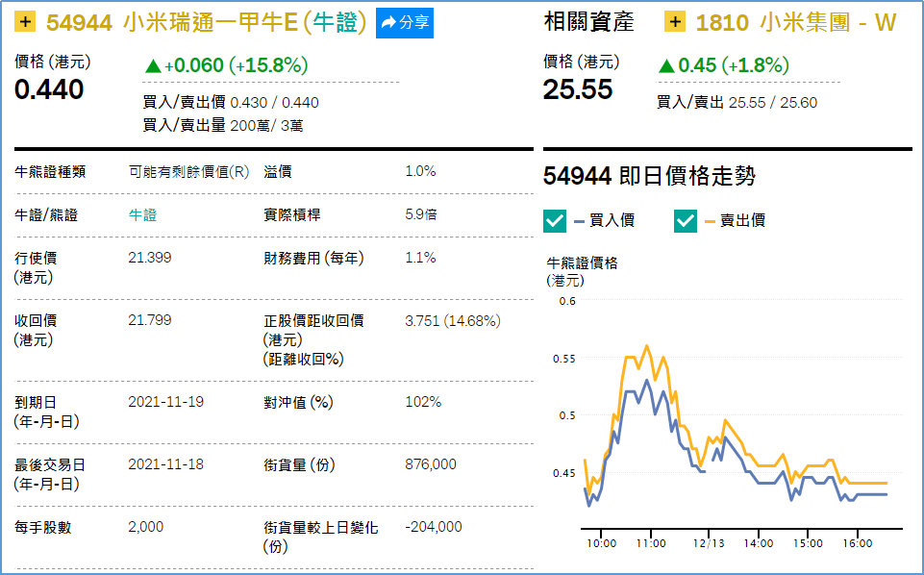Click the 溢價 label

tap(278, 172)
